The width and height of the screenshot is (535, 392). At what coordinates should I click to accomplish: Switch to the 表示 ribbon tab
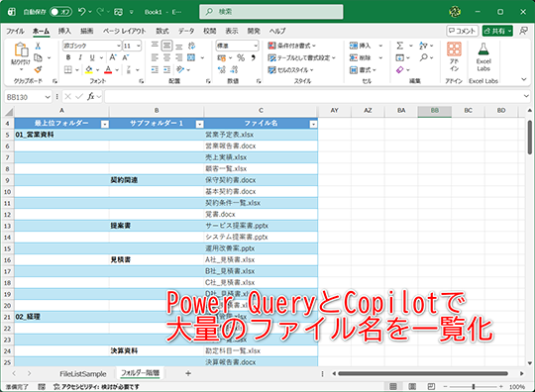232,31
